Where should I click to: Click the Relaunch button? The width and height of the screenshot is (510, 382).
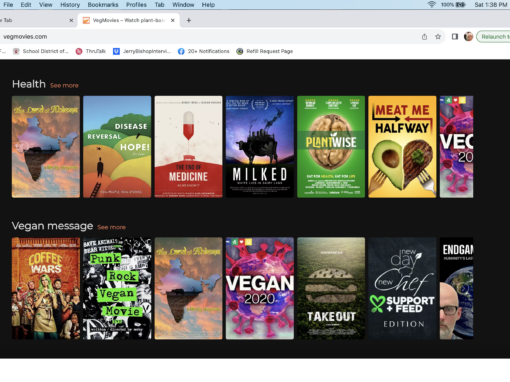pyautogui.click(x=493, y=37)
